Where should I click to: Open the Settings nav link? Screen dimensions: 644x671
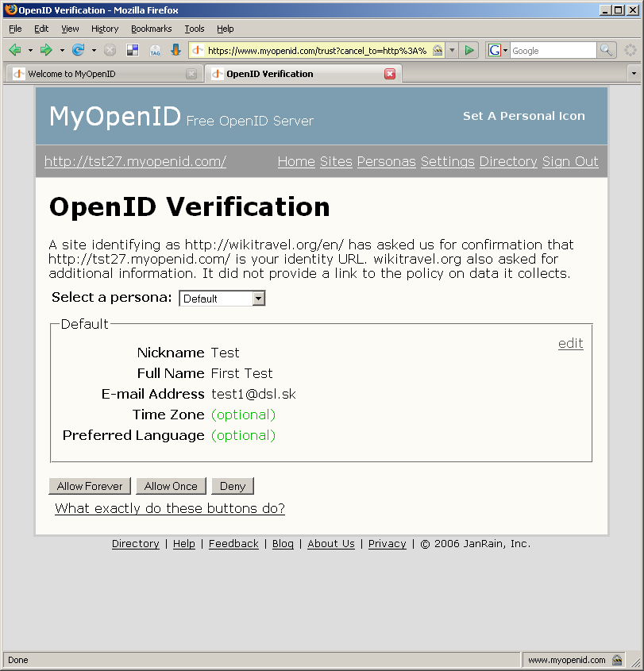(x=448, y=161)
